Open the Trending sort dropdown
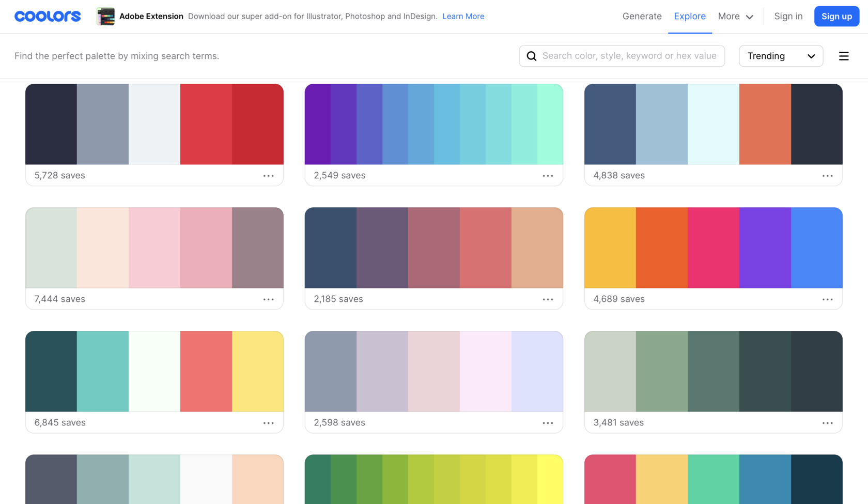868x504 pixels. [x=781, y=56]
